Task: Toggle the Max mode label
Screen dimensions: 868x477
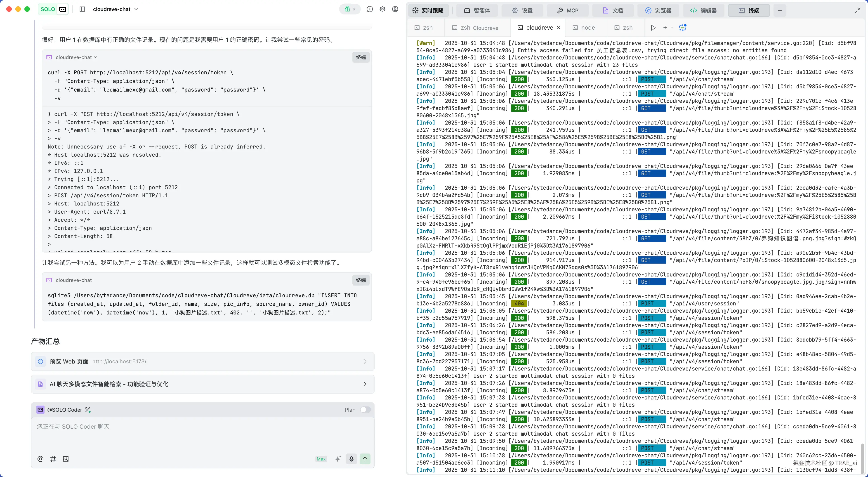Action: (321, 459)
